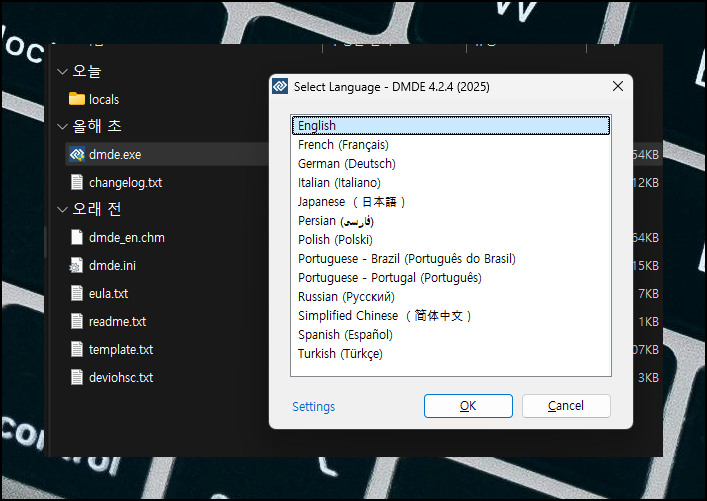The image size is (707, 501).
Task: Click the 오늘 group header label
Action: click(87, 71)
